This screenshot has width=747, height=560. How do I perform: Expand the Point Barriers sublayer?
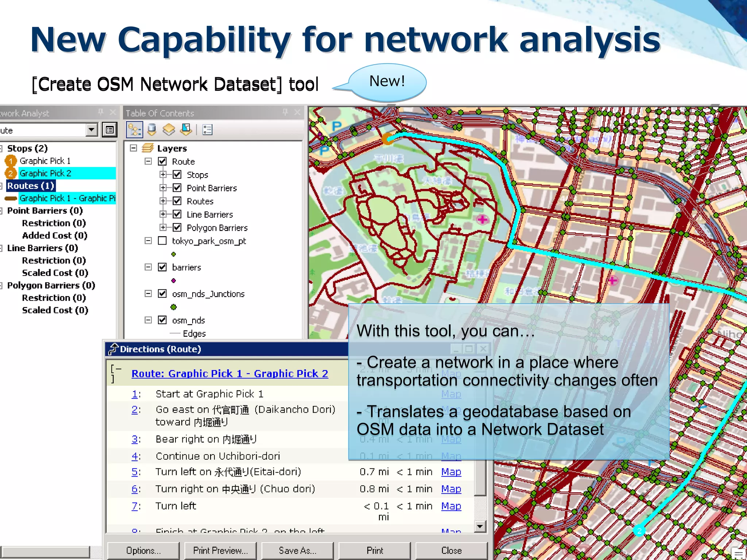(163, 188)
